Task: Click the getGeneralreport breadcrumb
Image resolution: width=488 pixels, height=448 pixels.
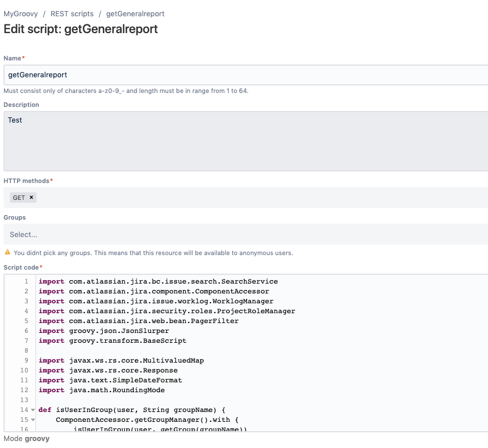Action: [135, 14]
